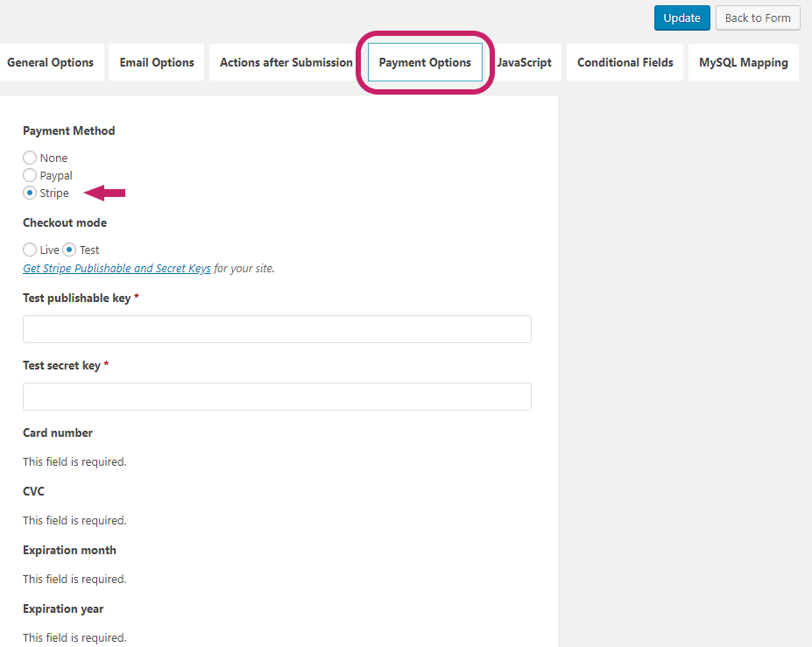Set checkout mode to Test
The width and height of the screenshot is (812, 647).
point(69,250)
